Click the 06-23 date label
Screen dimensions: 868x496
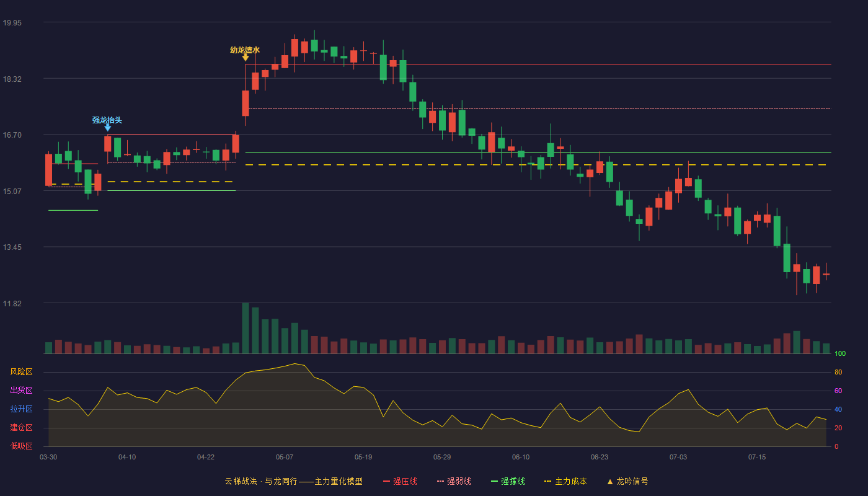click(600, 457)
